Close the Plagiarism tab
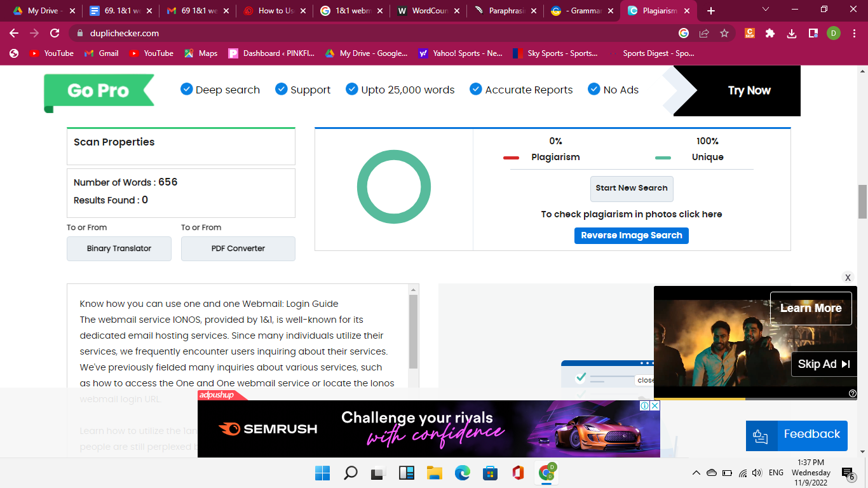The height and width of the screenshot is (488, 868). pos(687,11)
